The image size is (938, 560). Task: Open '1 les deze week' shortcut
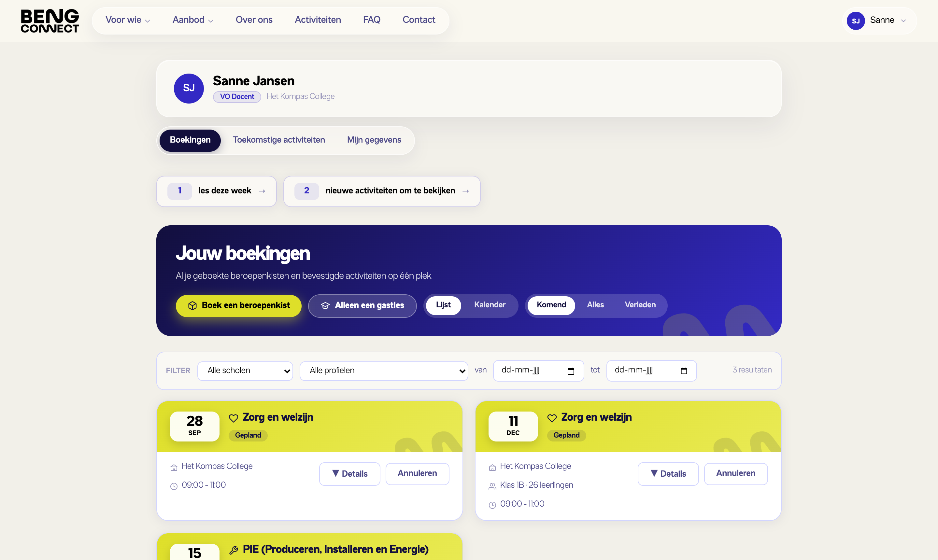tap(216, 191)
